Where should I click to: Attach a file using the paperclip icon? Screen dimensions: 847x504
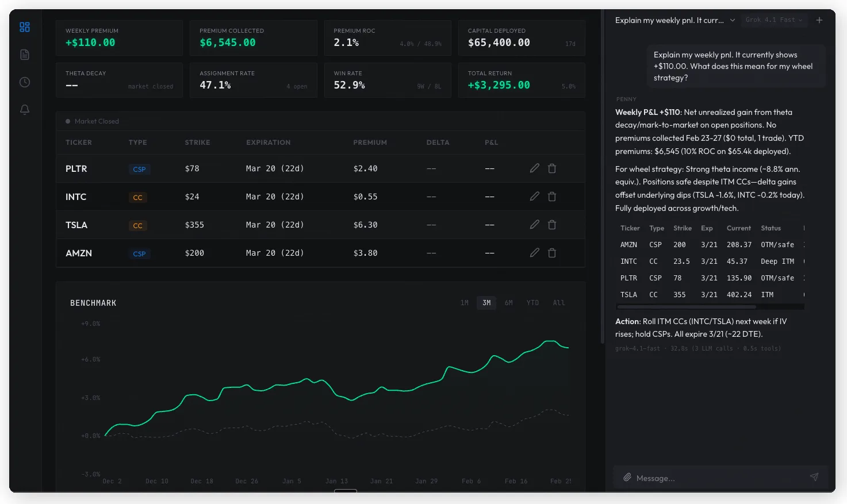pyautogui.click(x=627, y=478)
